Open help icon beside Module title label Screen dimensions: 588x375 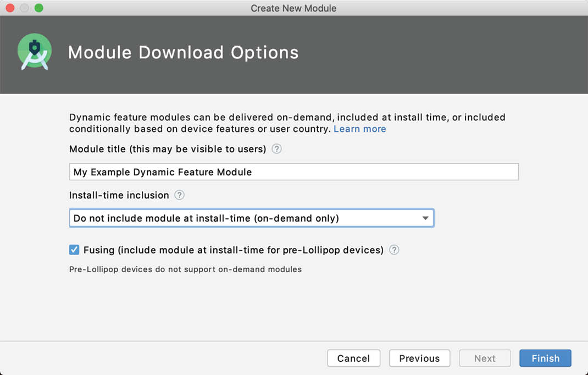(277, 149)
